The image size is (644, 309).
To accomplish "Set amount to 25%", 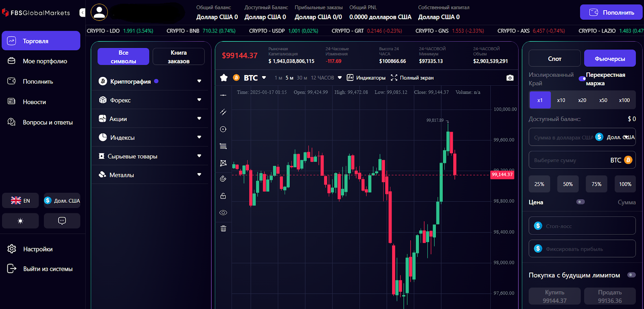I will point(539,184).
